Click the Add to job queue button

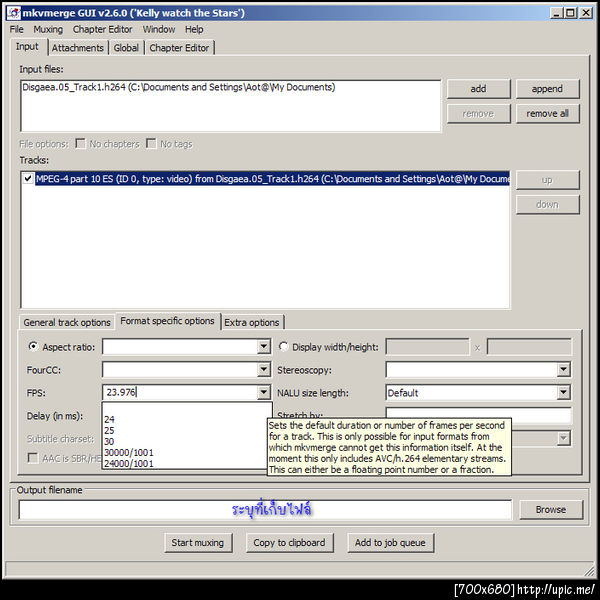(390, 543)
